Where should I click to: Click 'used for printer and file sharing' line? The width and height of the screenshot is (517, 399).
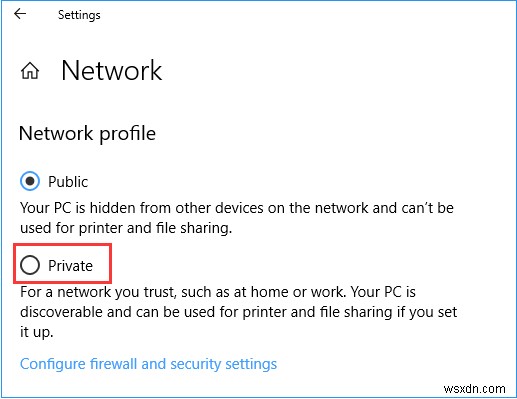pos(126,228)
